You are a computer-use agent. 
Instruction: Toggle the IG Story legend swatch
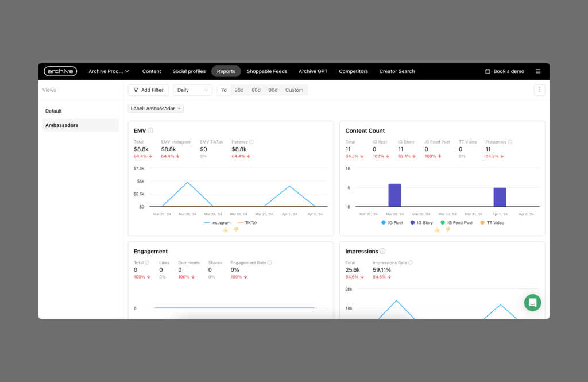pyautogui.click(x=413, y=223)
